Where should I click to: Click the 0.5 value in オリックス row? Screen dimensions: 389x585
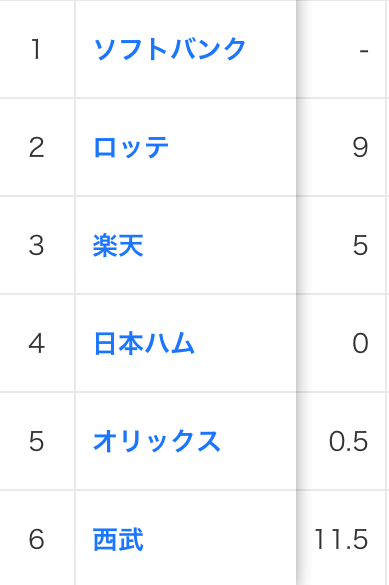tap(348, 441)
